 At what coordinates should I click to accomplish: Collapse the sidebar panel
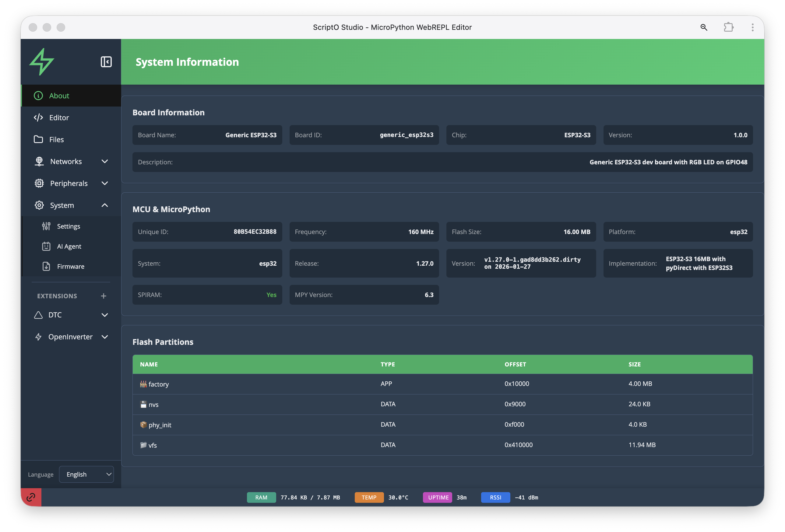point(106,61)
